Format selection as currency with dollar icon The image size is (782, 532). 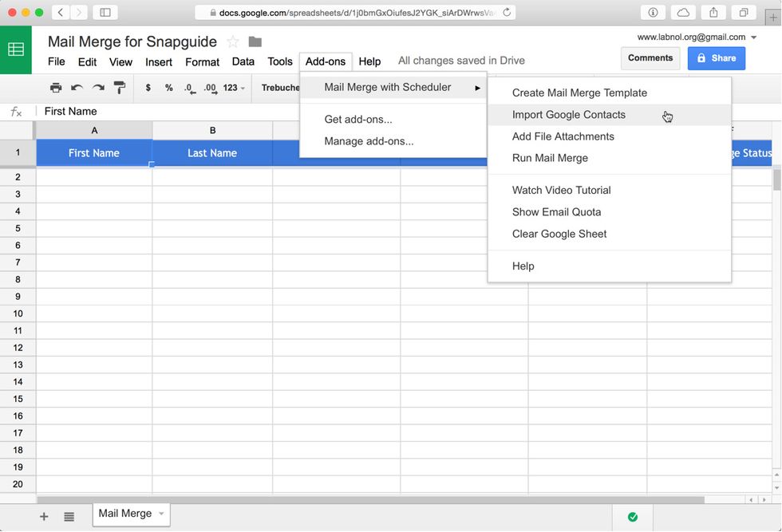tap(147, 88)
